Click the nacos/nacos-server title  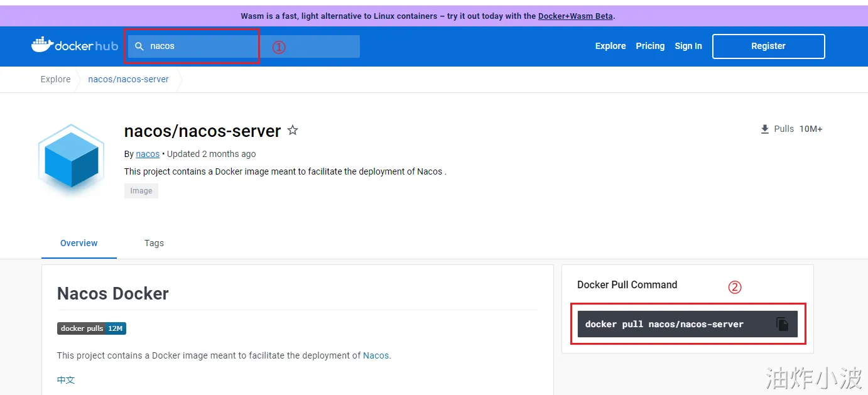[x=203, y=131]
